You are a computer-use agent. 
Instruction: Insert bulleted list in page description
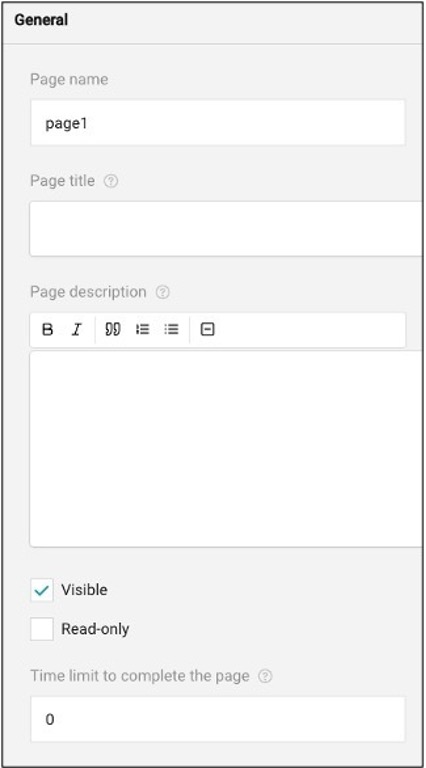point(171,329)
